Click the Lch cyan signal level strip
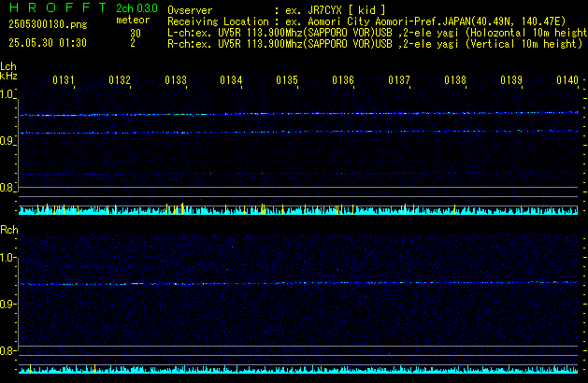Screen dimensions: 588x383 coord(298,209)
